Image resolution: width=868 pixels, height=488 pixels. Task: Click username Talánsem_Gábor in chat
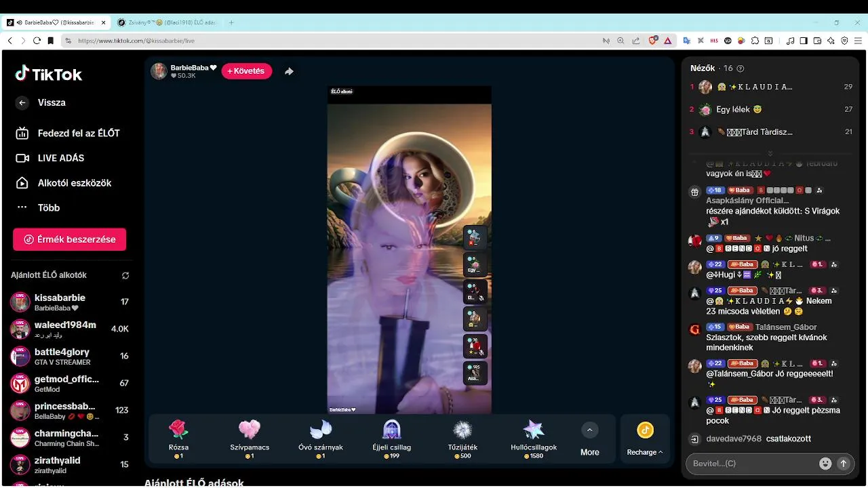pos(786,327)
